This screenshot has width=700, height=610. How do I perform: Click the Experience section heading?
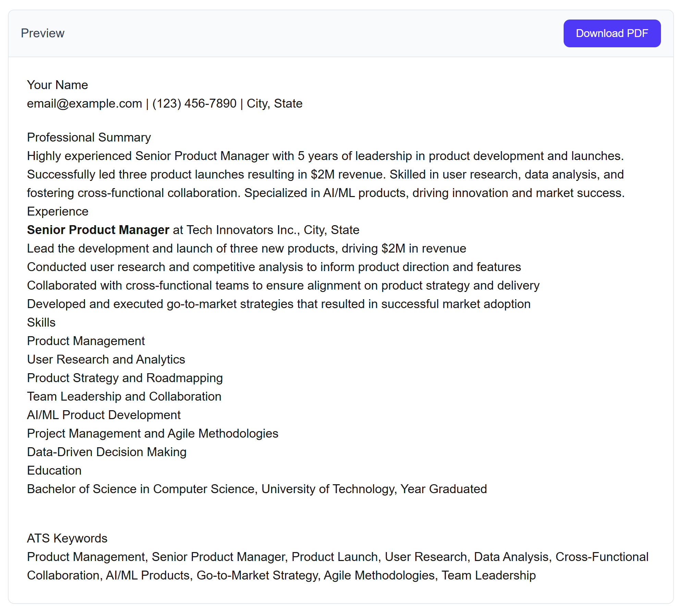tap(58, 211)
